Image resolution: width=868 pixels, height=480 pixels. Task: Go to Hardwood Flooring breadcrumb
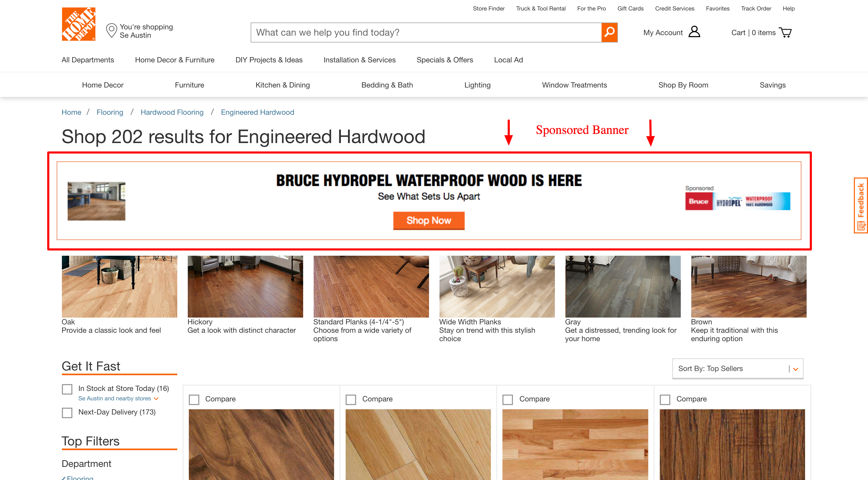pos(172,112)
